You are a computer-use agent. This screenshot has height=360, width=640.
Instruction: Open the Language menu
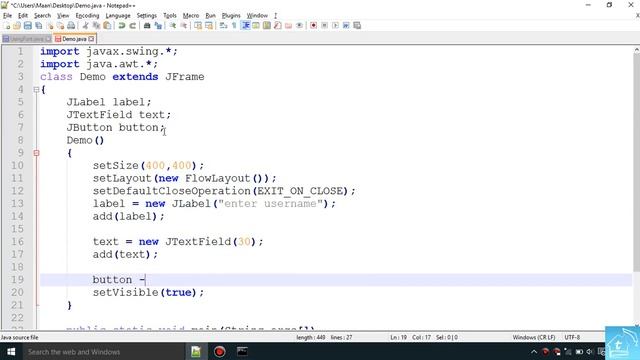coord(118,16)
